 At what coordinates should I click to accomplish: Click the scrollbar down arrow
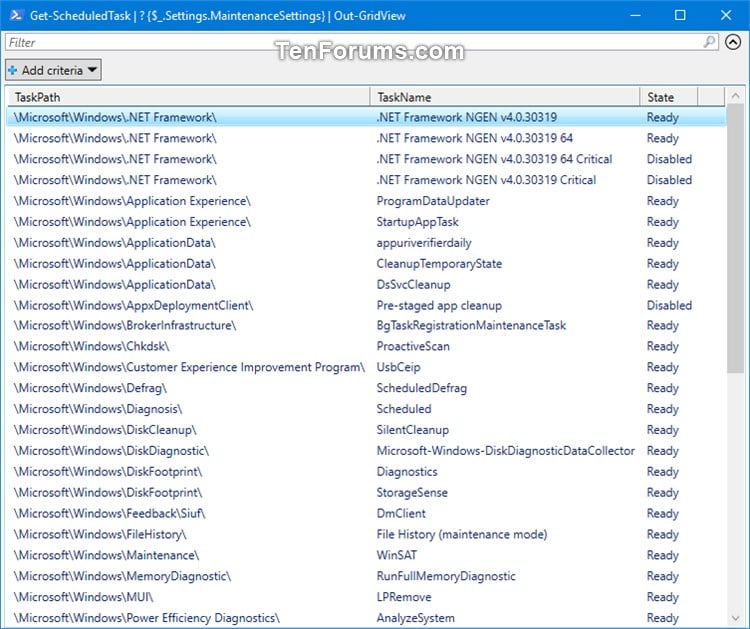pyautogui.click(x=735, y=618)
